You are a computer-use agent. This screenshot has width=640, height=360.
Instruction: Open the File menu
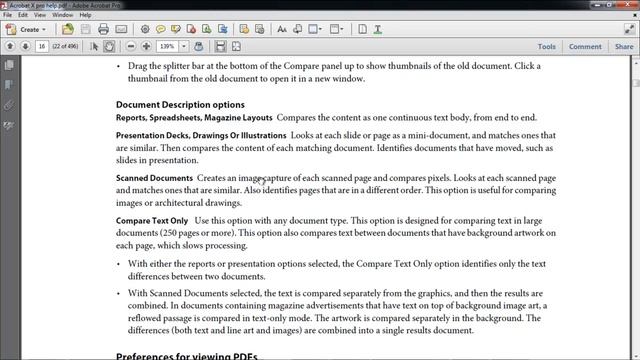[7, 15]
